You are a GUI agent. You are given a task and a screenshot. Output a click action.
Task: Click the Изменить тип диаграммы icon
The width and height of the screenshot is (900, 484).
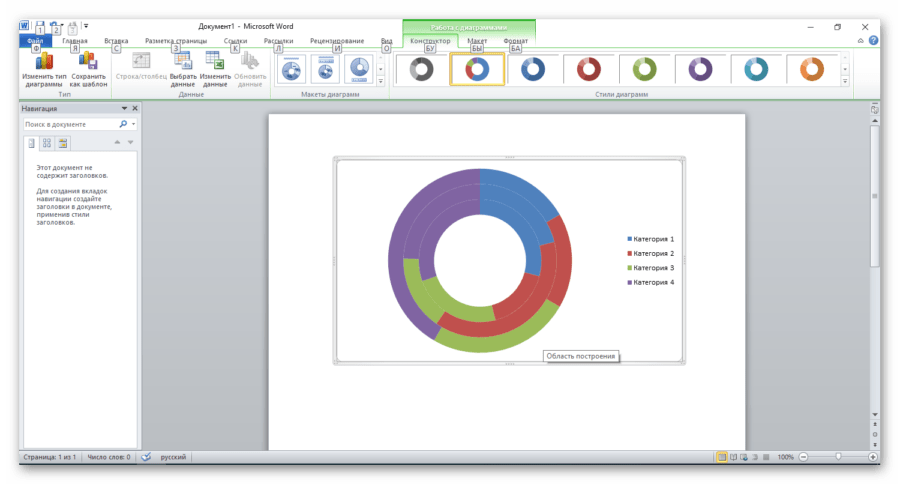pos(43,70)
